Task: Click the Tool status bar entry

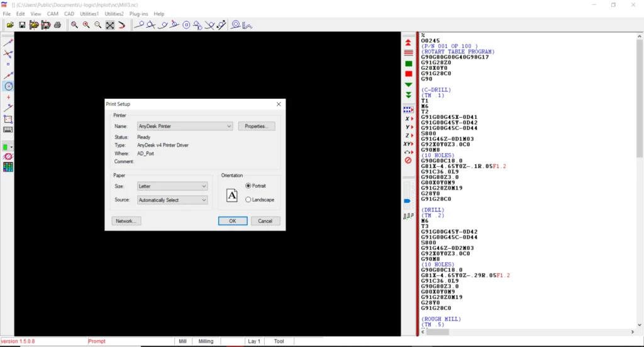Action: pos(279,341)
